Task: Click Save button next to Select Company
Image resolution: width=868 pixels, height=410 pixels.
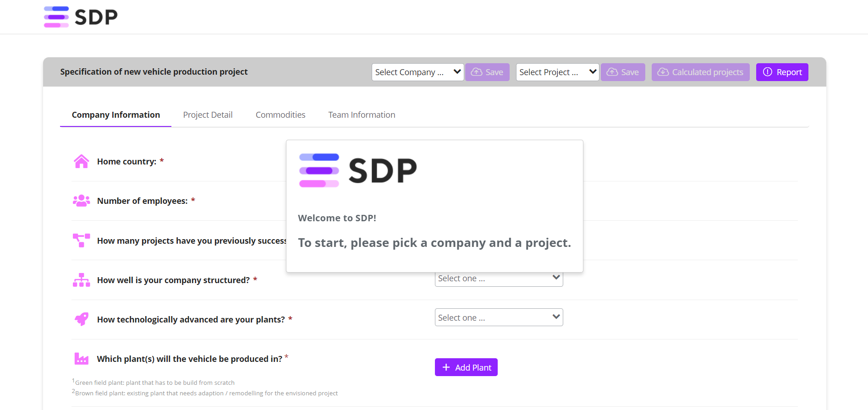Action: coord(487,72)
